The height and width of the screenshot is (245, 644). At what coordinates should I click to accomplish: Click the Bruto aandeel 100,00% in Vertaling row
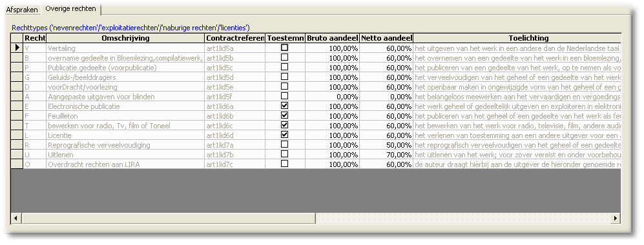pos(332,48)
